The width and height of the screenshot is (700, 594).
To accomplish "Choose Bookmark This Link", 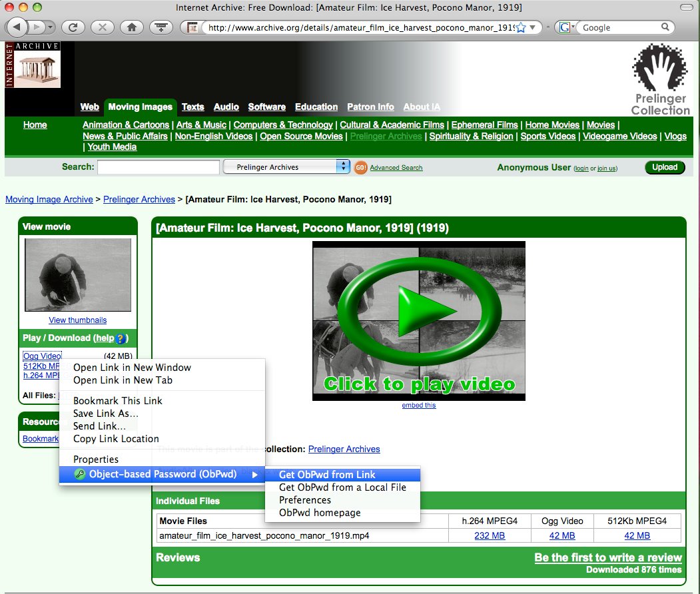I will coord(162,401).
